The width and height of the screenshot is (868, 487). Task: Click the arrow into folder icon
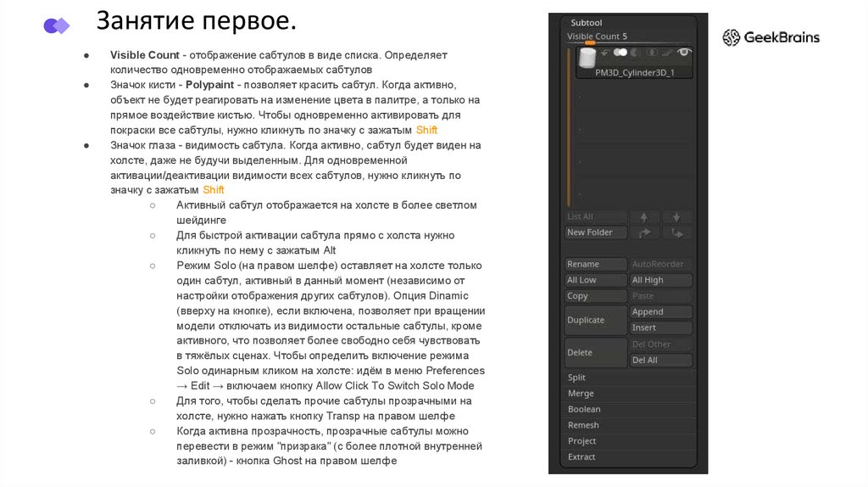click(x=676, y=232)
